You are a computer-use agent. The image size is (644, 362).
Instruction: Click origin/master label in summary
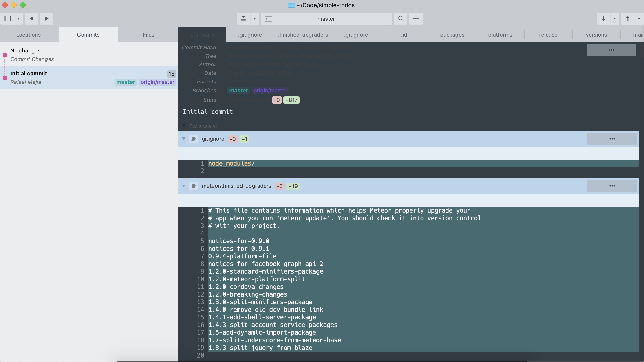[271, 91]
